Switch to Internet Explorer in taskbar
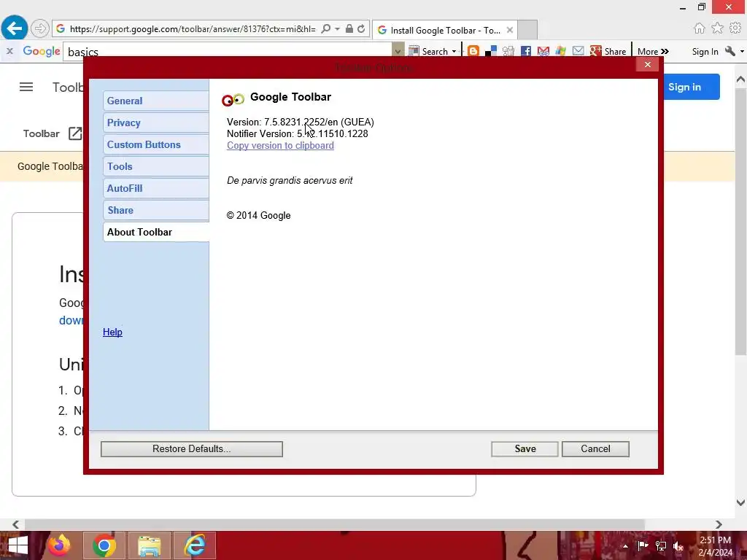 pyautogui.click(x=195, y=545)
